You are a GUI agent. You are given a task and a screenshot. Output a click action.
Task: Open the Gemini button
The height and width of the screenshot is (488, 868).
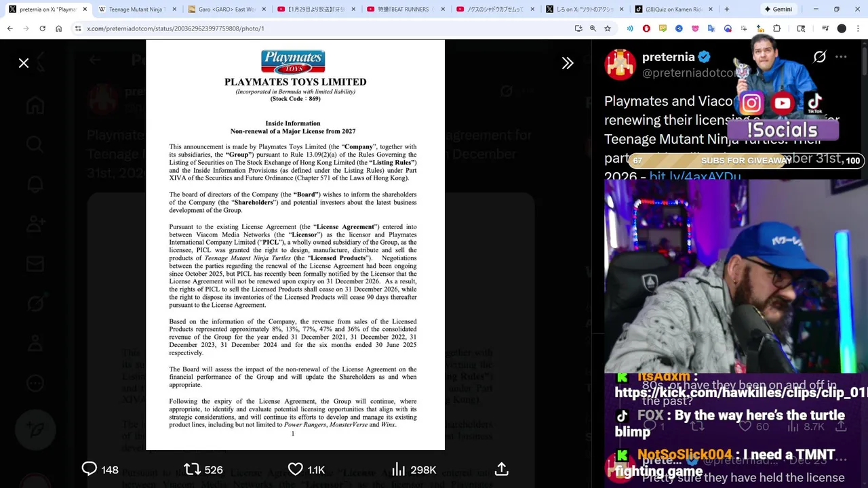pyautogui.click(x=777, y=9)
